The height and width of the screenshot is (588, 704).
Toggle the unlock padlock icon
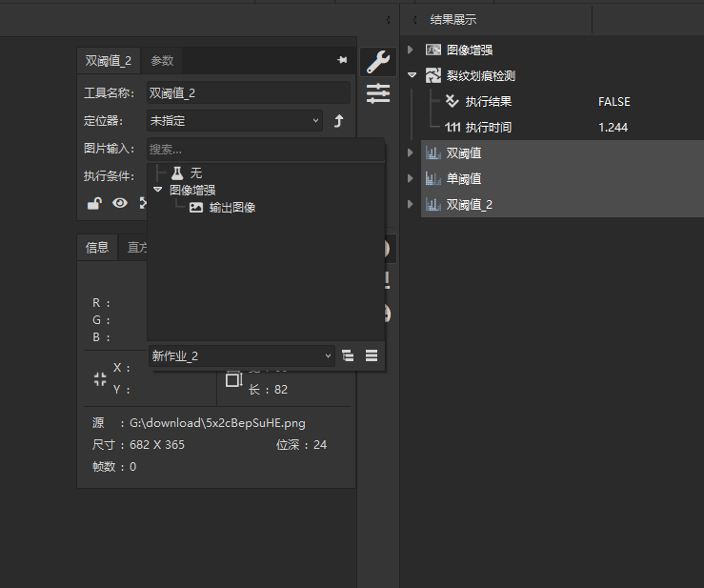[94, 202]
